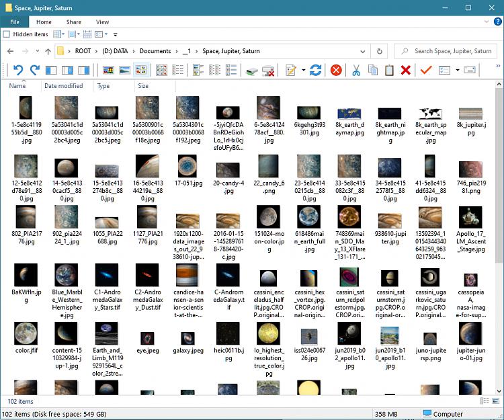Toggle the left navigation pane layout icon
The image size is (504, 420).
(52, 70)
